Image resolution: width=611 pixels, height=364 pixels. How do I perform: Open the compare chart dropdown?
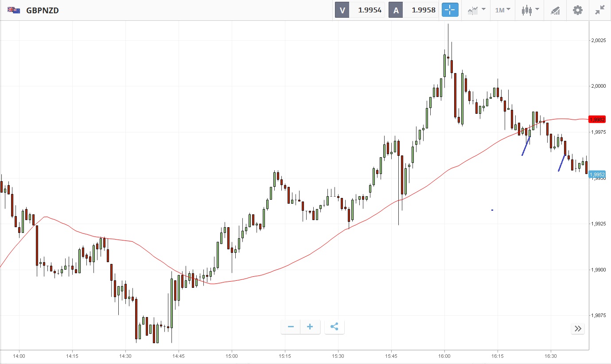476,10
